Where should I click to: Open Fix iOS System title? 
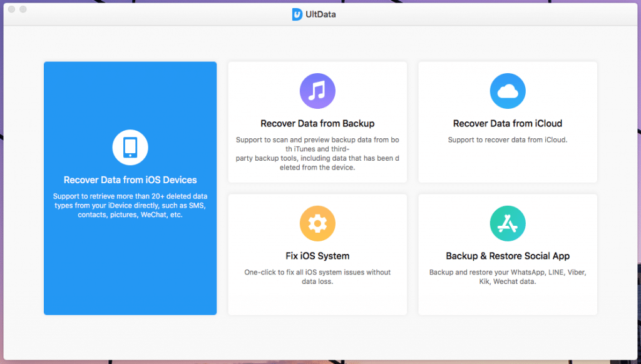click(317, 256)
